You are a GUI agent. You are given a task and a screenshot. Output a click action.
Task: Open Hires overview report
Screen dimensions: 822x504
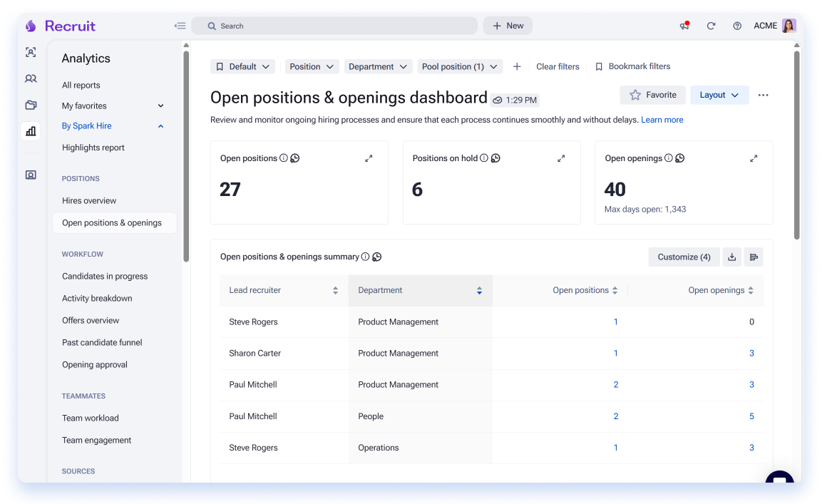coord(89,200)
